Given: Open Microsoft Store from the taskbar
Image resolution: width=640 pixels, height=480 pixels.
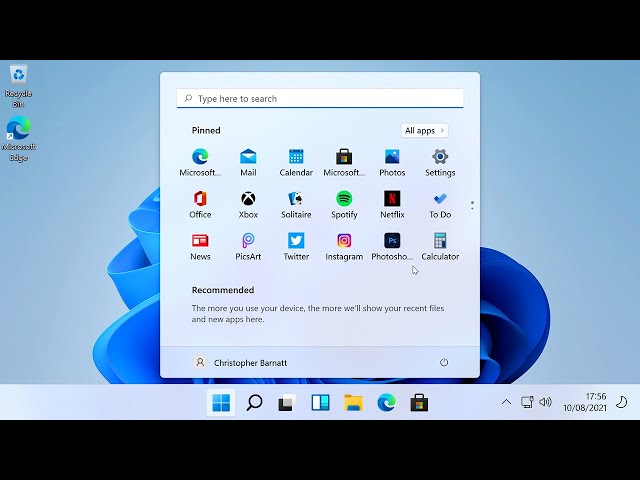Looking at the screenshot, I should pos(419,403).
